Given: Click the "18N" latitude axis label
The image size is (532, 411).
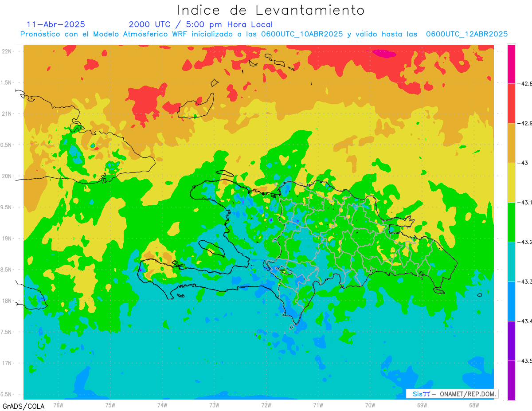Looking at the screenshot, I should (7, 301).
